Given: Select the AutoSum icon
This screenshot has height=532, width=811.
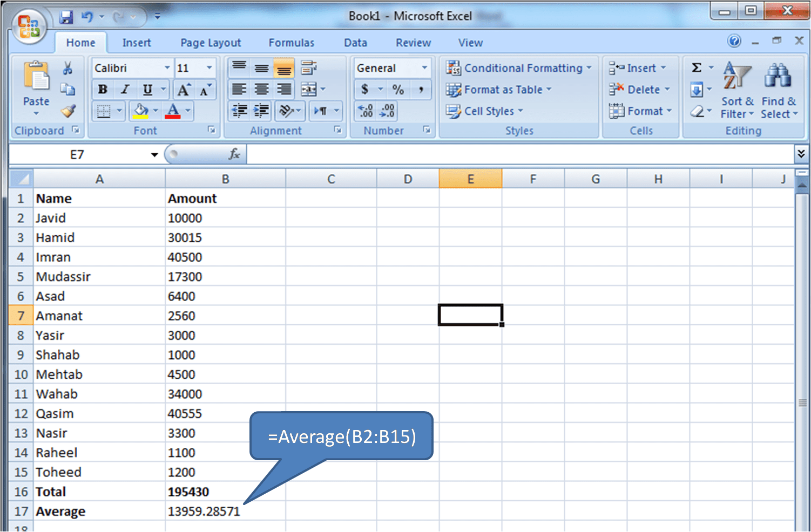Looking at the screenshot, I should (x=697, y=67).
